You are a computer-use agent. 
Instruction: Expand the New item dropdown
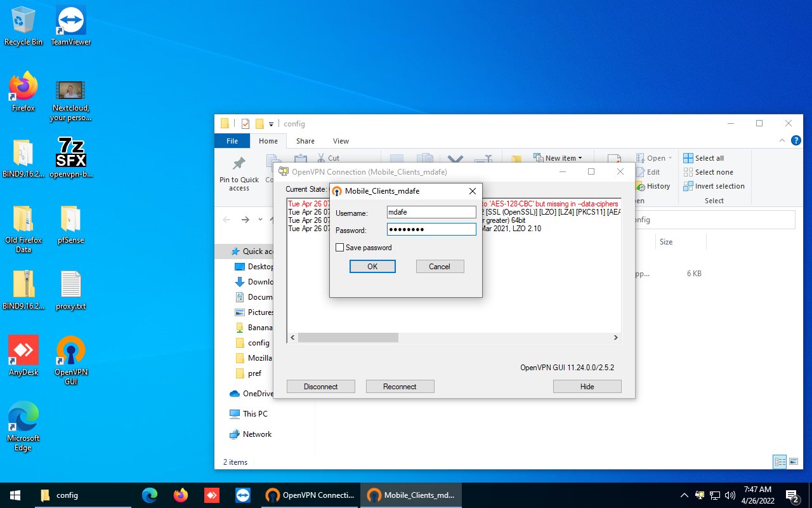coord(582,157)
